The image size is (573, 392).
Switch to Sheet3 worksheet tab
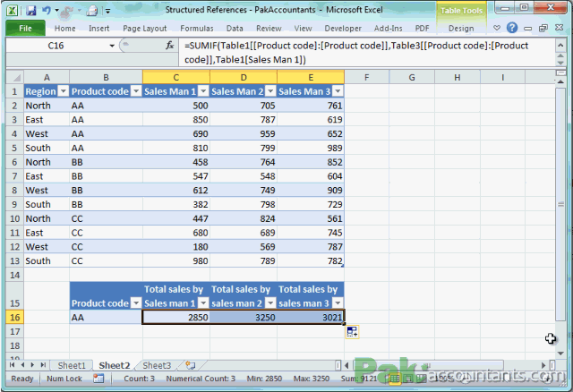pos(157,365)
